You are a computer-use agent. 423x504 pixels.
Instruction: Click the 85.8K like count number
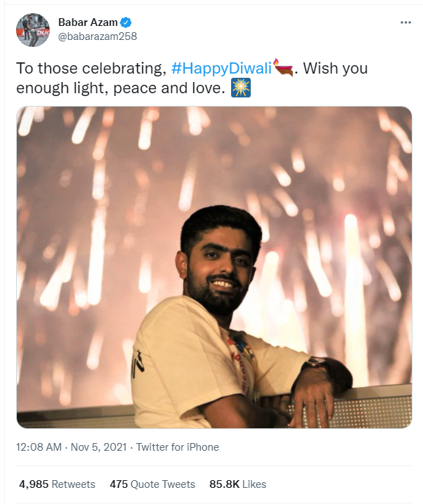[x=225, y=484]
